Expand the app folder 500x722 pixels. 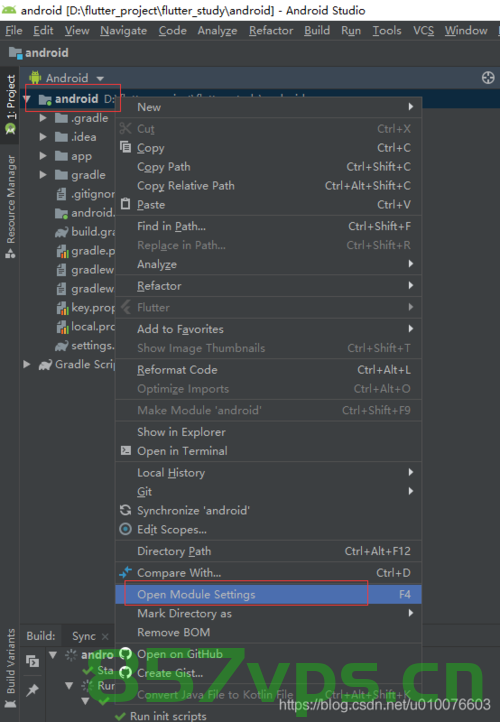coord(43,156)
